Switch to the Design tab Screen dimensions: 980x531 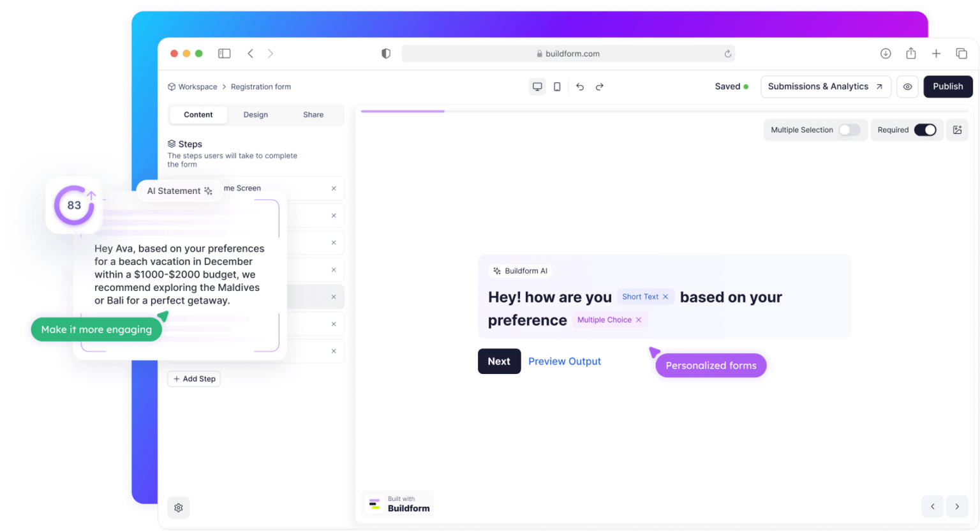coord(255,115)
